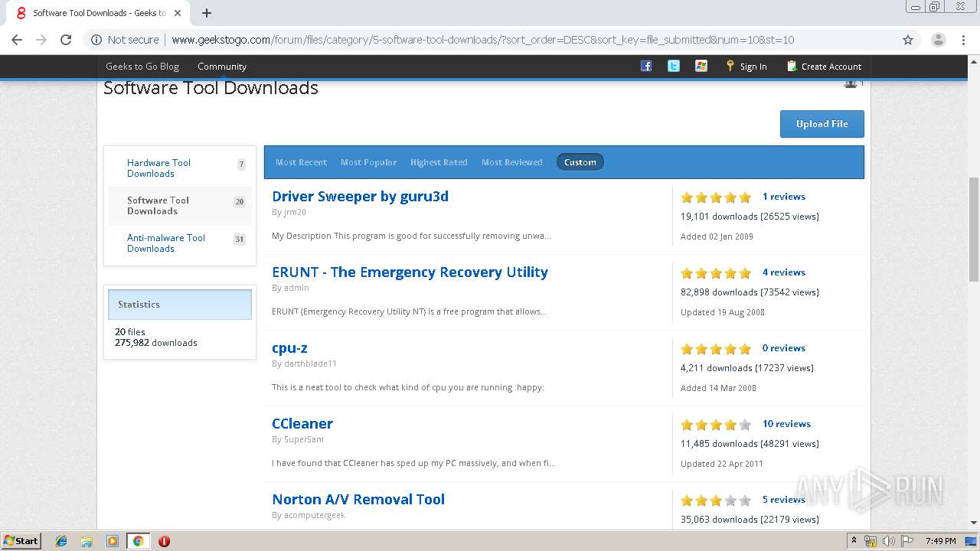Select the Custom sort tab
Screen dimensions: 980x551
580,162
